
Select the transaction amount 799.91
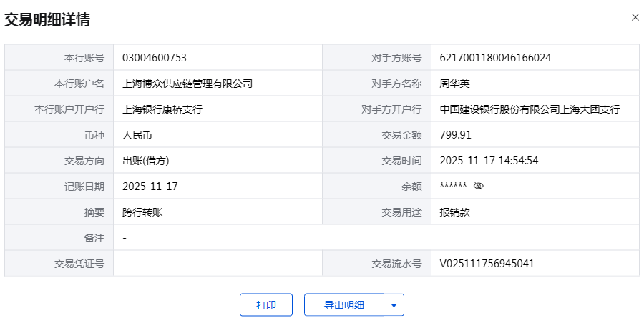pos(456,135)
